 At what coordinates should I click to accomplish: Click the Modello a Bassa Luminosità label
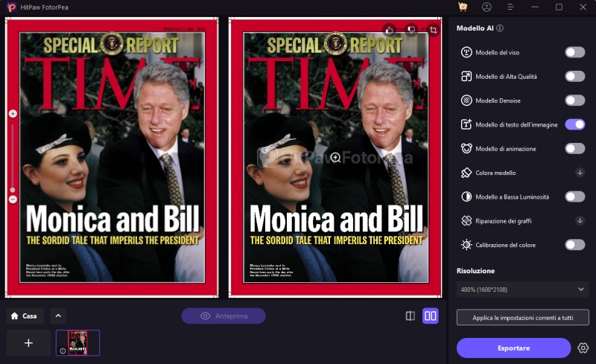512,197
